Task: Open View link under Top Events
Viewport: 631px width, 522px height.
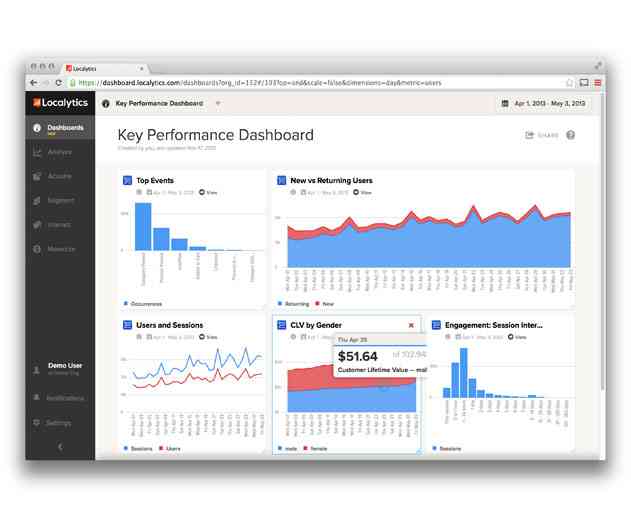Action: pyautogui.click(x=208, y=192)
